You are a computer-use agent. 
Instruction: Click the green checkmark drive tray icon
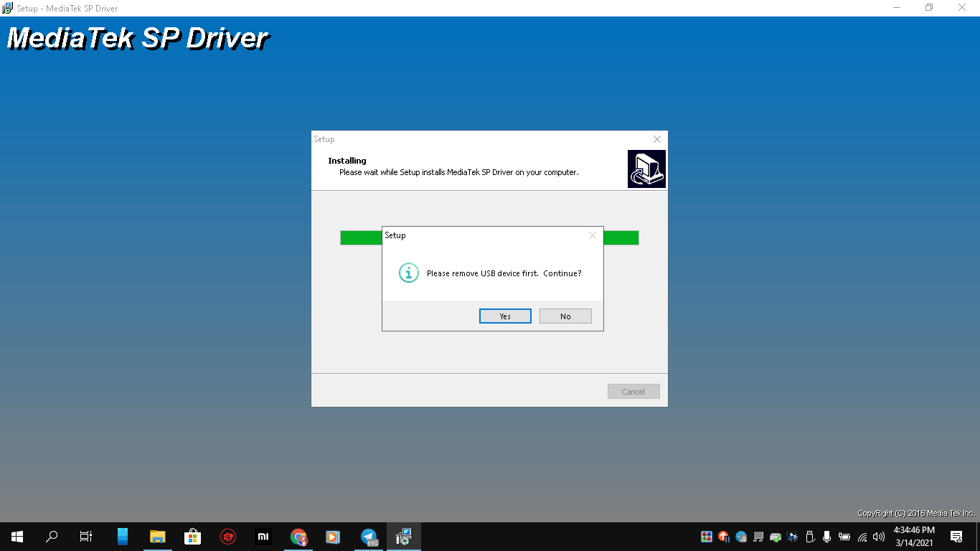[x=776, y=537]
